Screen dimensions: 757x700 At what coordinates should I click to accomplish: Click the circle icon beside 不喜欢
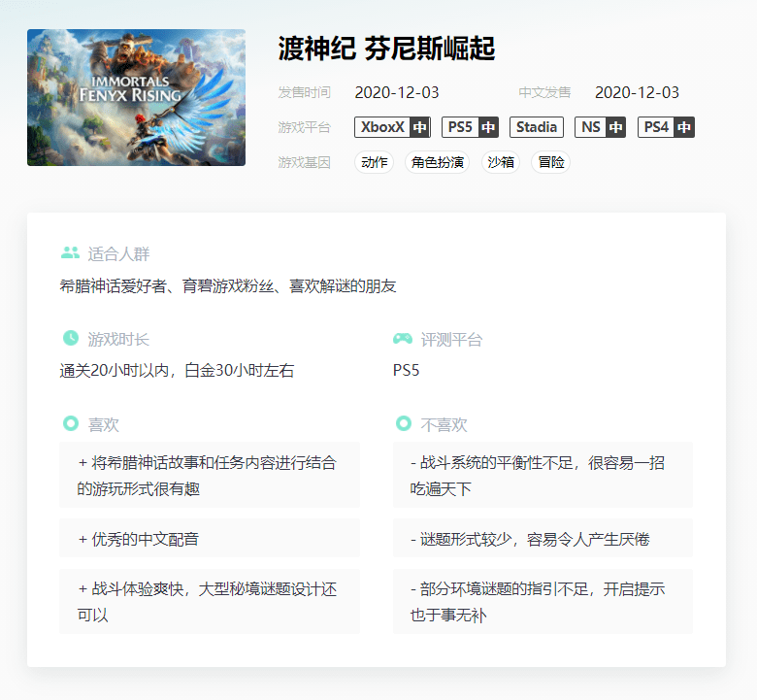[404, 423]
